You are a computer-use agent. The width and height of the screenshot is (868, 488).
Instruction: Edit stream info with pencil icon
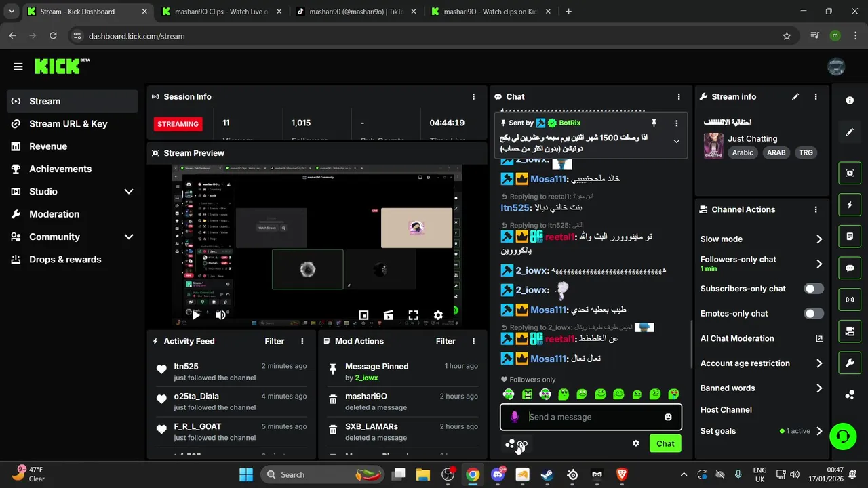pyautogui.click(x=795, y=97)
